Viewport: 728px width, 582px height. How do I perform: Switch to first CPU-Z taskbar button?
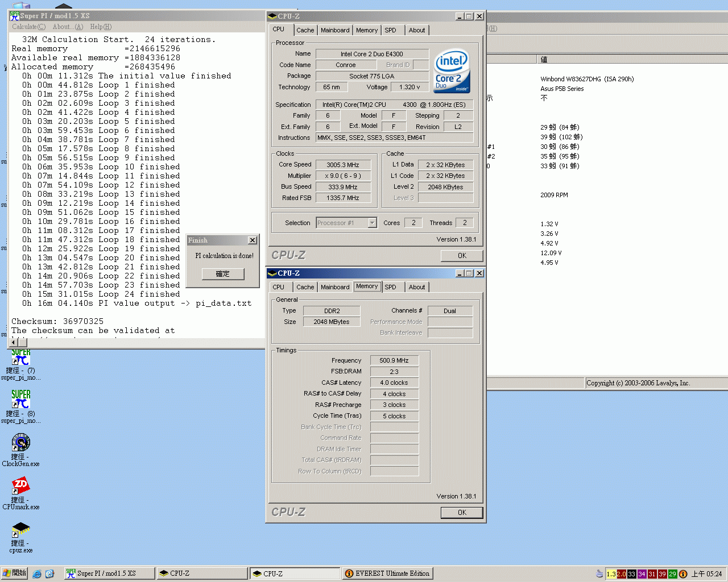202,573
